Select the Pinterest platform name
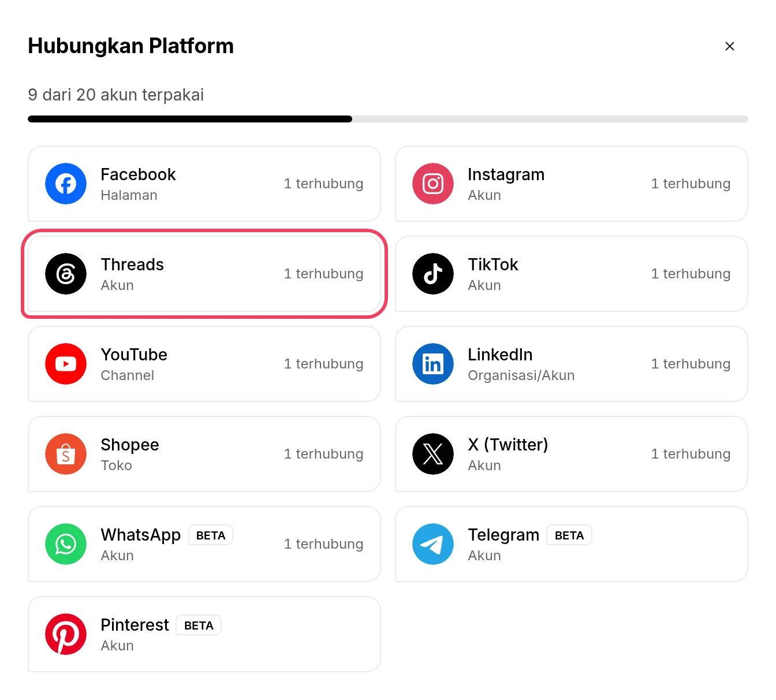This screenshot has width=776, height=700. [135, 625]
